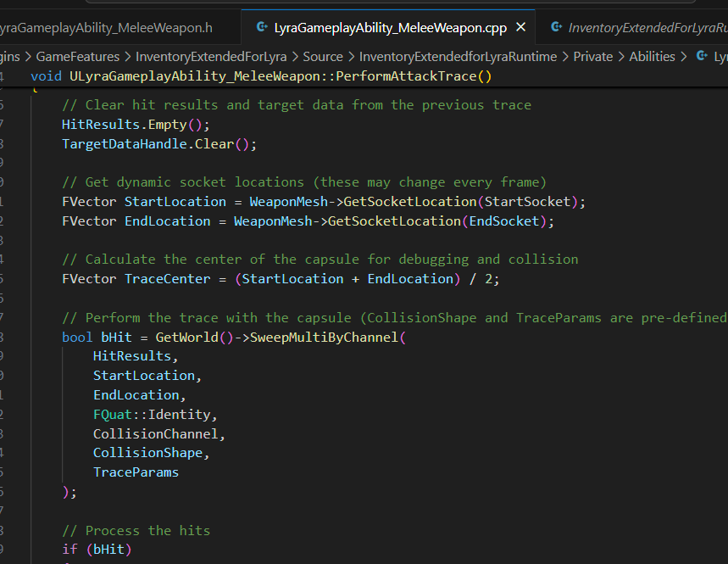Click the Private breadcrumb segment
This screenshot has height=564, width=728.
(x=592, y=57)
